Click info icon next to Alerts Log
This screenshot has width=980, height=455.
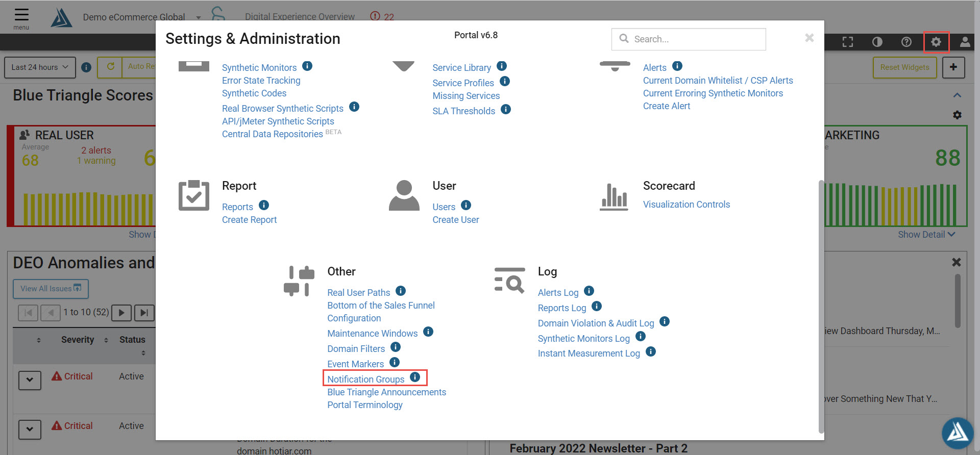point(589,291)
